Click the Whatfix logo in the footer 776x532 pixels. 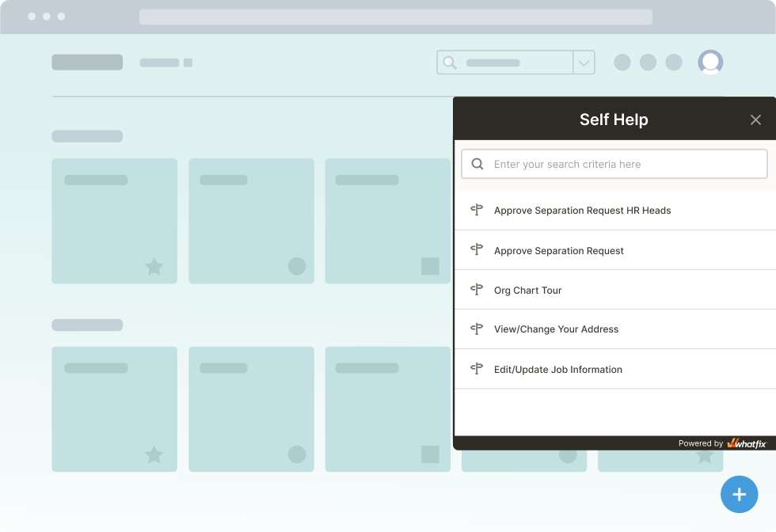coord(746,443)
